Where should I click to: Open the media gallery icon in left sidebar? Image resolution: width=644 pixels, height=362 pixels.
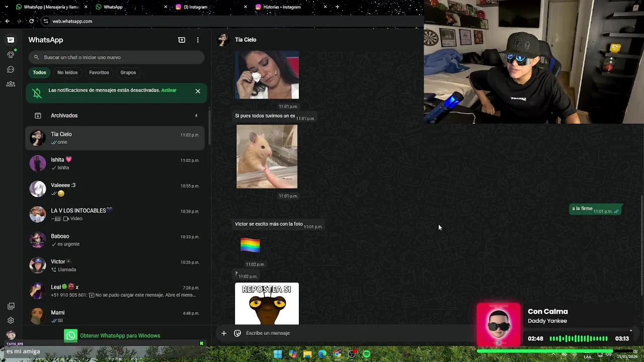[x=11, y=306]
